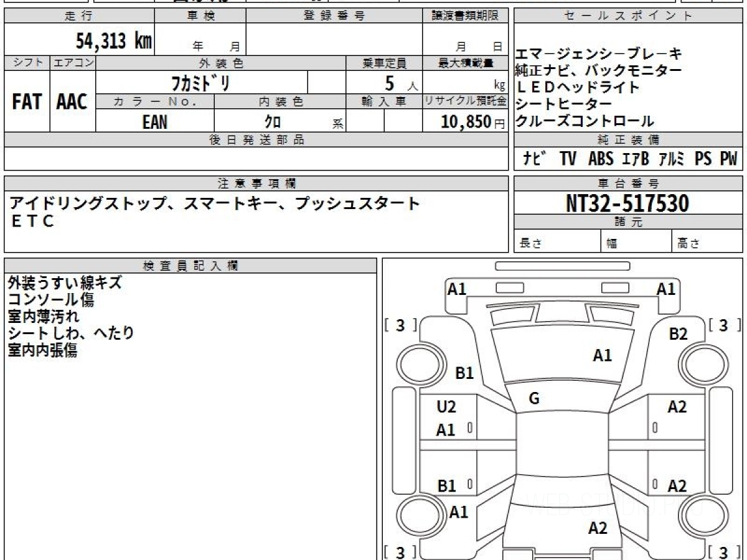747x560 pixels.
Task: Select the 登録番号 header
Action: pyautogui.click(x=334, y=16)
